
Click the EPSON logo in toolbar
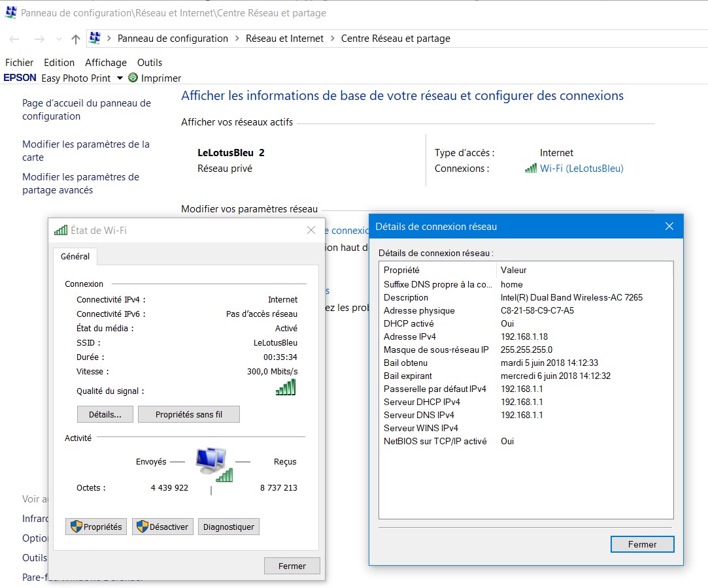[20, 78]
